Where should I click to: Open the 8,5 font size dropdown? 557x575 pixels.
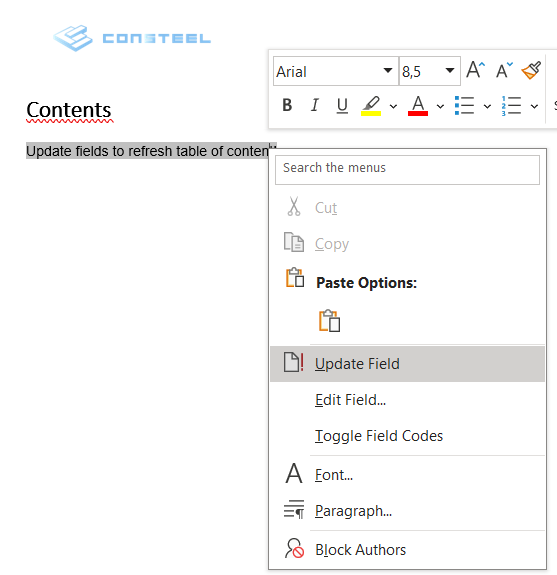pyautogui.click(x=450, y=70)
